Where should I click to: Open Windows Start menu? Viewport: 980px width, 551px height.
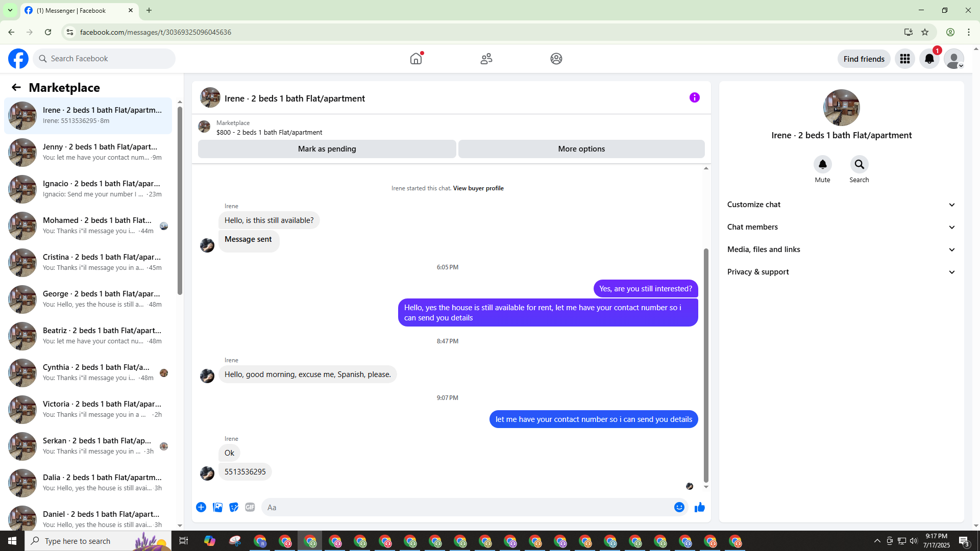click(x=12, y=541)
